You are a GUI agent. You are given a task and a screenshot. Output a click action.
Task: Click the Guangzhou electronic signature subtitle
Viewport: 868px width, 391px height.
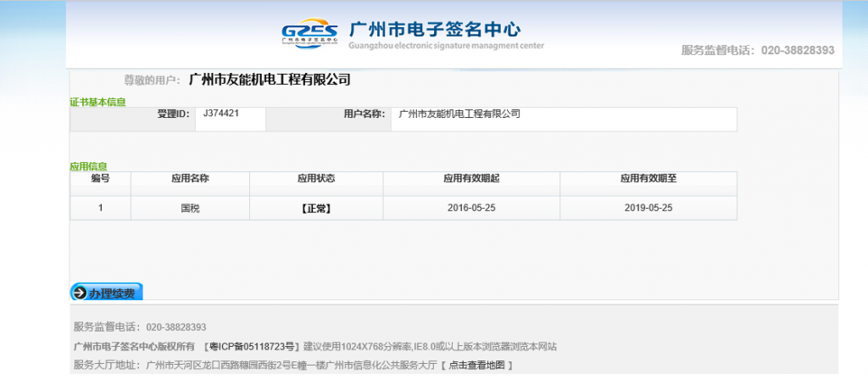coord(446,46)
